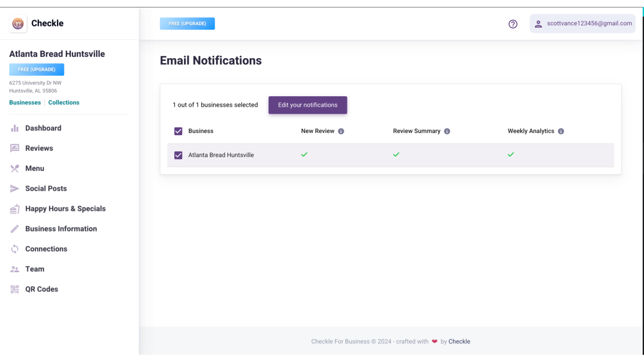Click the Atlanta Bread Huntsville sidebar heading

tap(57, 54)
